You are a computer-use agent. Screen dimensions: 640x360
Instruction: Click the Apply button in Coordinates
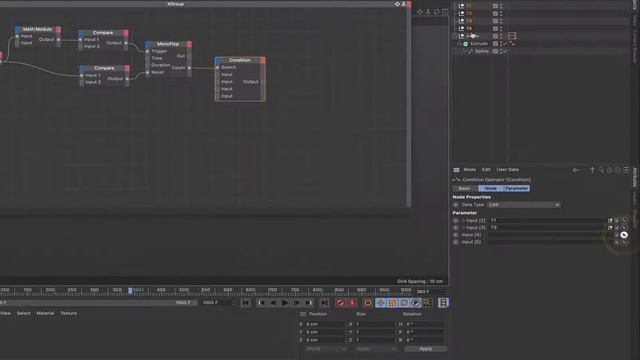pyautogui.click(x=425, y=349)
